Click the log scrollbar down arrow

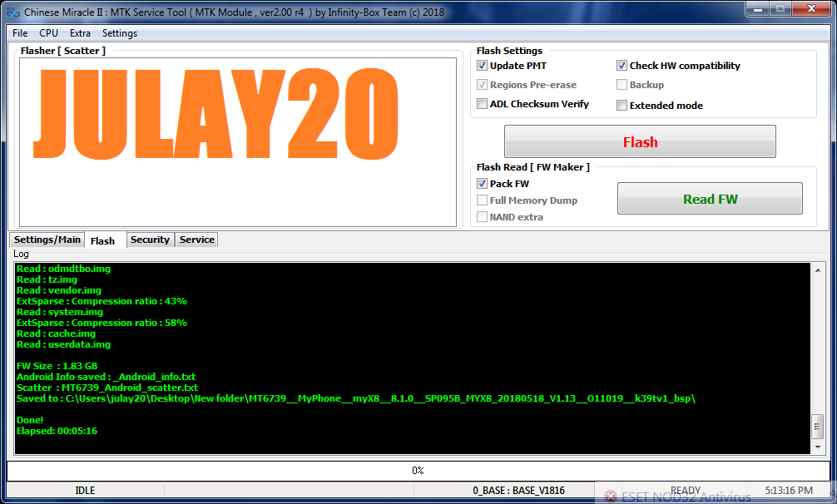coord(818,447)
